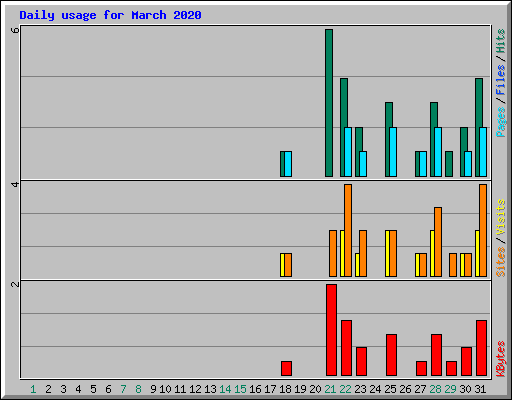Click the cyan Pages bar for day 27

click(x=423, y=164)
